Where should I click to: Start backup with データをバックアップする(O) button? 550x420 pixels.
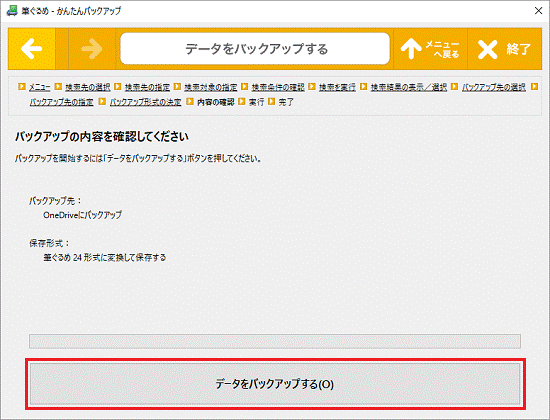click(275, 384)
